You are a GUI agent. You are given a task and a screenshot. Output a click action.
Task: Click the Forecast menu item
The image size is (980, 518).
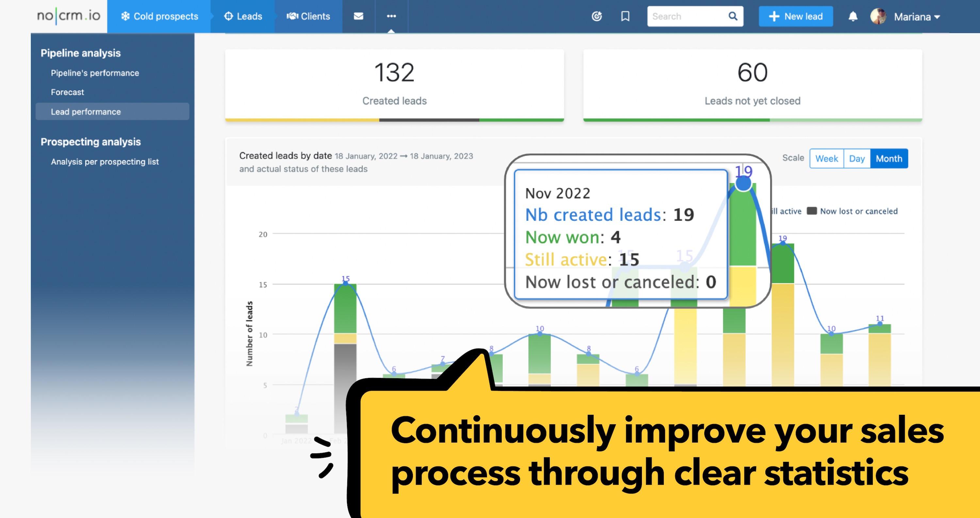(x=68, y=92)
